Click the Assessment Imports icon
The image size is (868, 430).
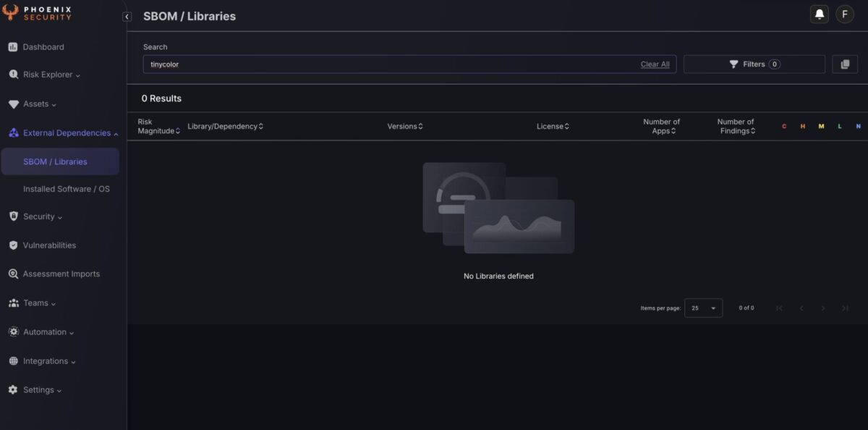(13, 274)
